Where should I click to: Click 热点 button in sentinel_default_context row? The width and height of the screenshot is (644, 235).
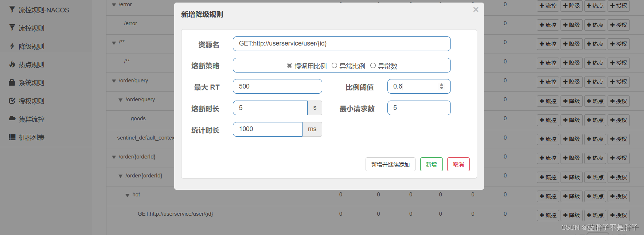(595, 139)
